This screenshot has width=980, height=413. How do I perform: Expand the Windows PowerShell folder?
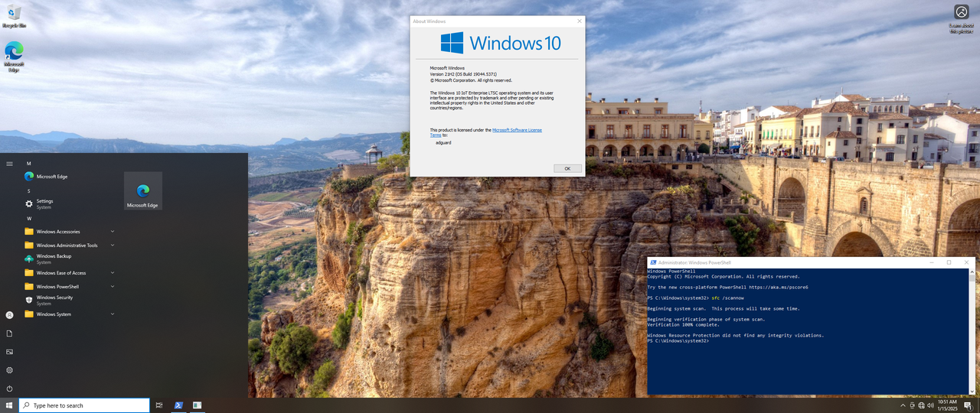69,287
